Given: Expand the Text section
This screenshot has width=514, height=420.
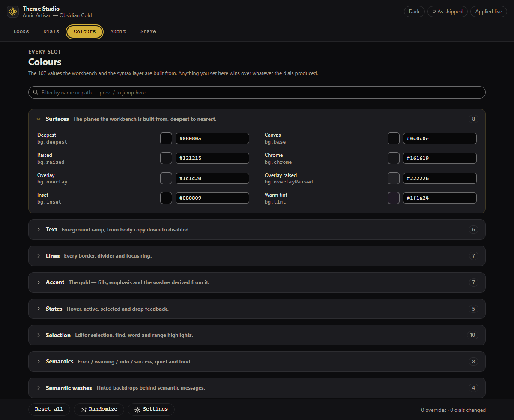Looking at the screenshot, I should click(257, 230).
